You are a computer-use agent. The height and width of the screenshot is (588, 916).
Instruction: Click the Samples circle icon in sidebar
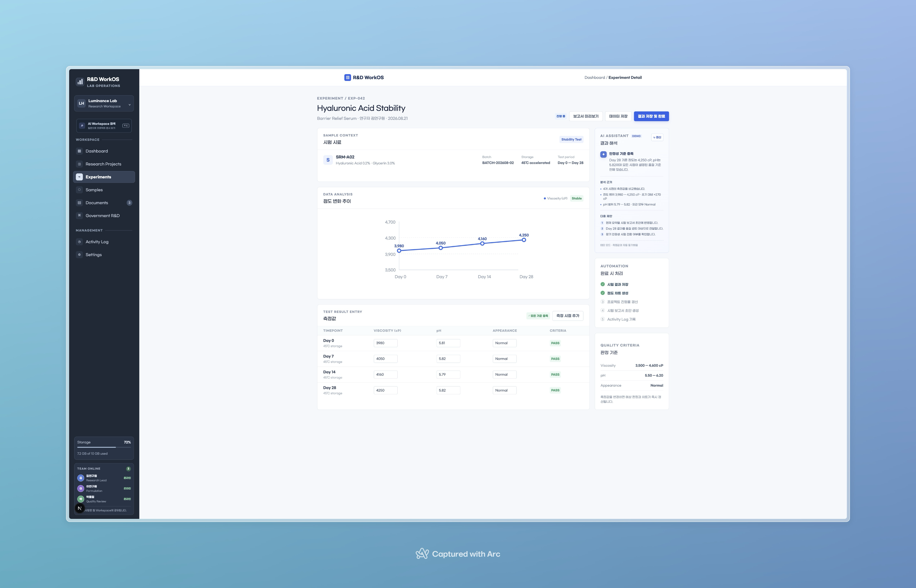(79, 190)
